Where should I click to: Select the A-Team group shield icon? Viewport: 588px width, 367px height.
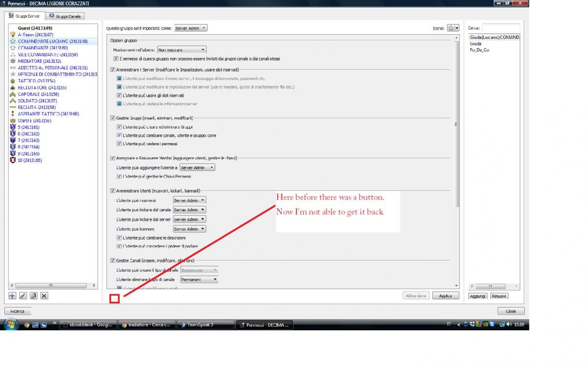pyautogui.click(x=13, y=35)
